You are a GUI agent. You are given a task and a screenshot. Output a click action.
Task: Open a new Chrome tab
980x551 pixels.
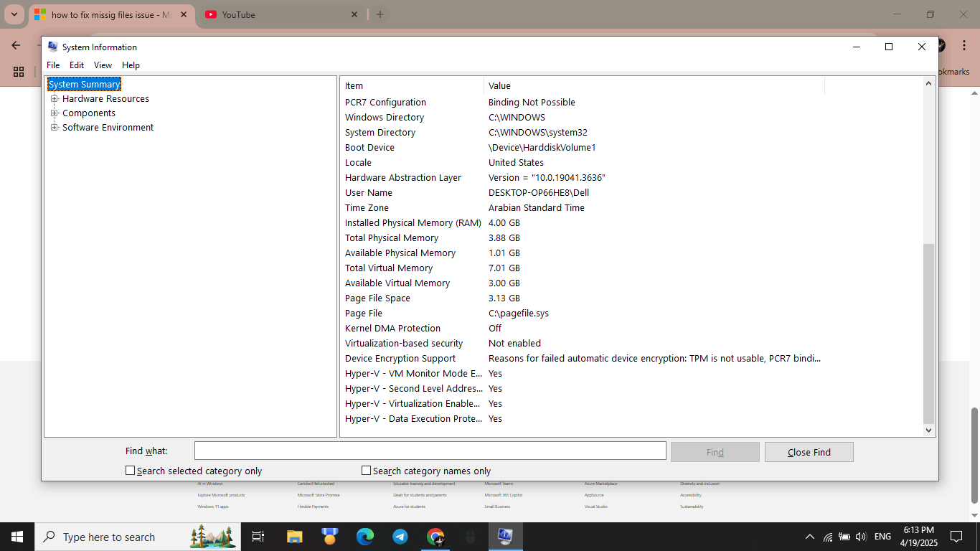pyautogui.click(x=380, y=14)
